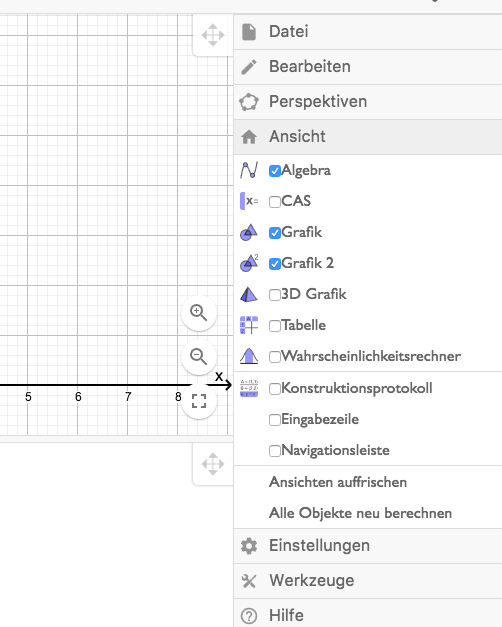This screenshot has width=502, height=627.
Task: Click the move graphics view icon at top
Action: [x=213, y=35]
